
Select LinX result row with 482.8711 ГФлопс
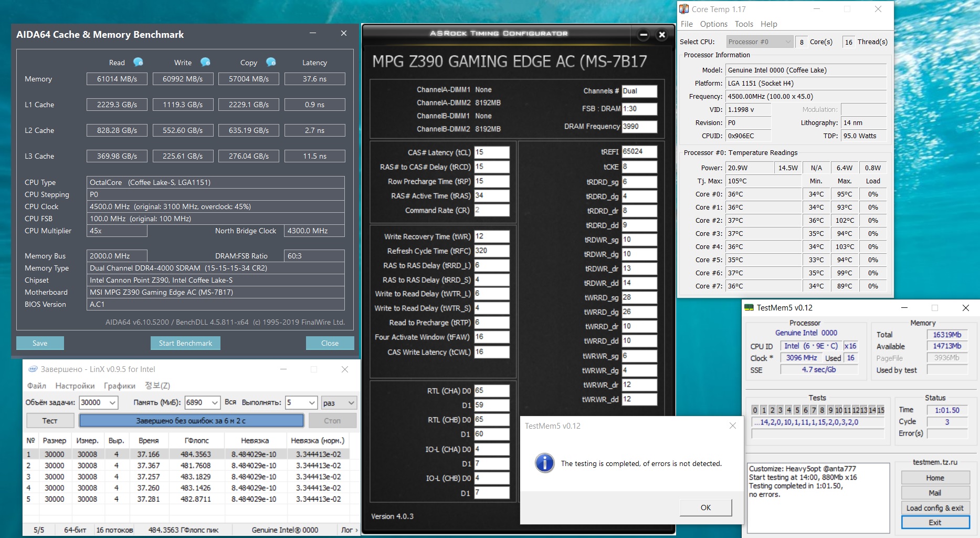pos(187,499)
